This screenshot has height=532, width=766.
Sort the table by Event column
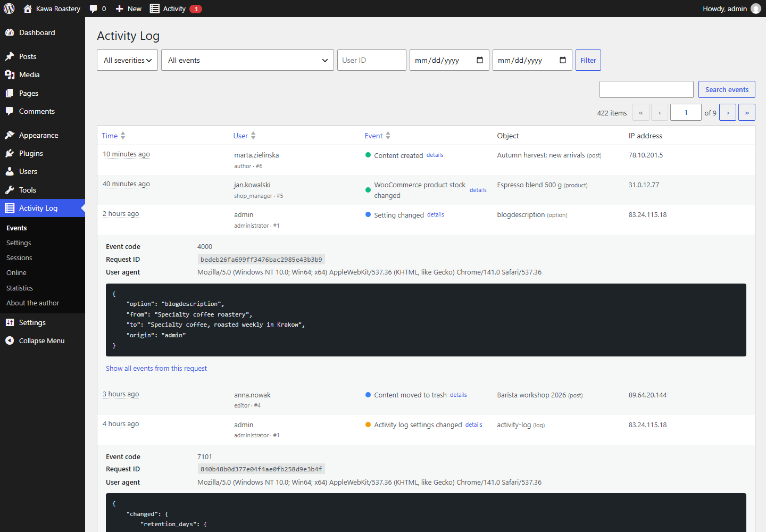[378, 136]
